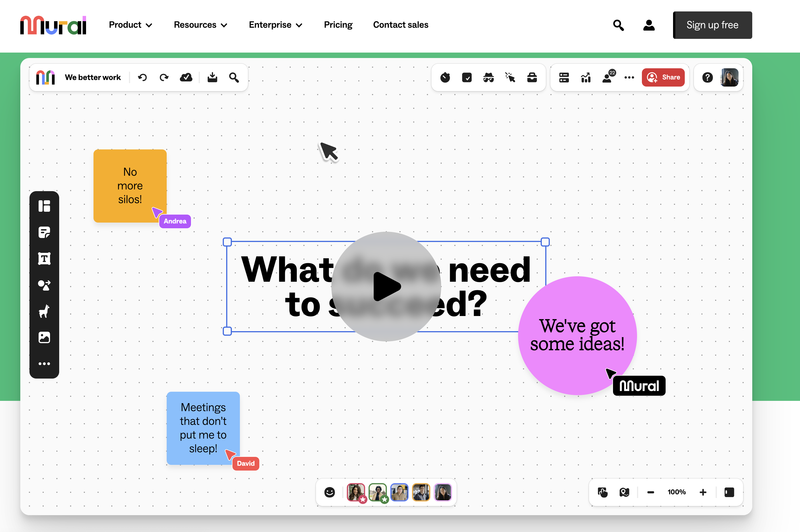Click the private mode incognito icon

(x=488, y=78)
